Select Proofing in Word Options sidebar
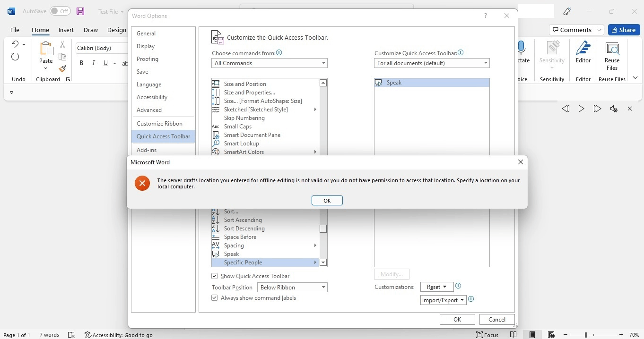The height and width of the screenshot is (339, 644). 163,59
